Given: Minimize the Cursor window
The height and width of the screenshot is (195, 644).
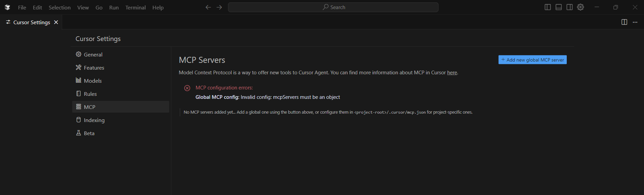Looking at the screenshot, I should point(597,7).
